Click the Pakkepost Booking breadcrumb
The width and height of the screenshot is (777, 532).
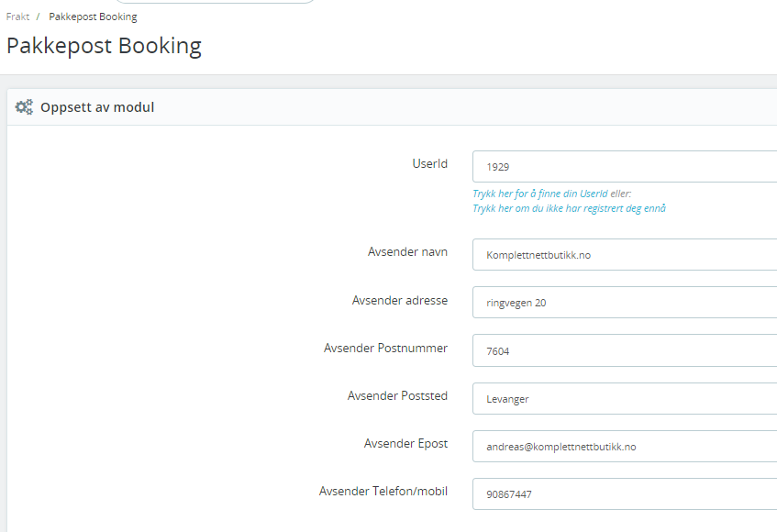93,17
